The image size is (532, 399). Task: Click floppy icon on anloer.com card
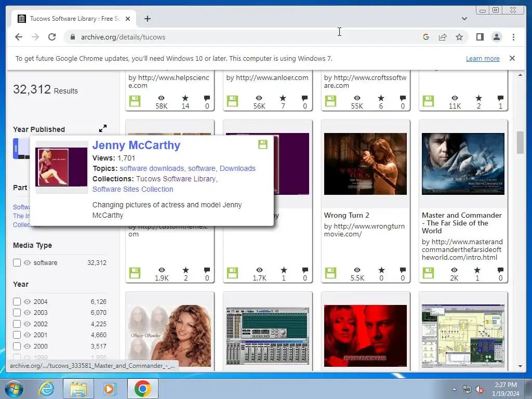click(x=232, y=101)
